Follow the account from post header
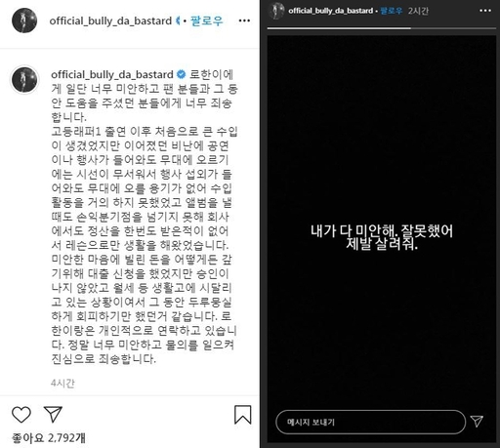Screen dimensions: 500x448 click(207, 20)
